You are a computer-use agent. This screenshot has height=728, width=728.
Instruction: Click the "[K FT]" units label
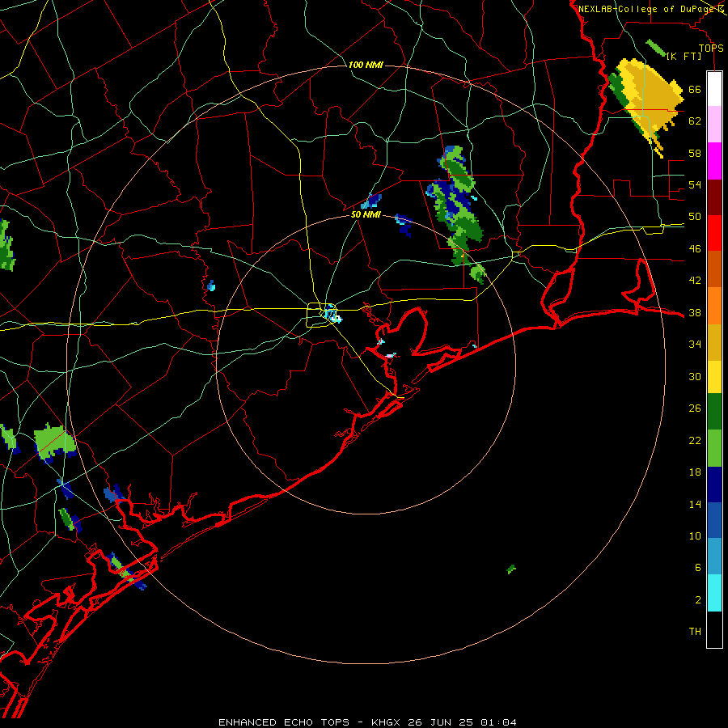click(x=684, y=56)
